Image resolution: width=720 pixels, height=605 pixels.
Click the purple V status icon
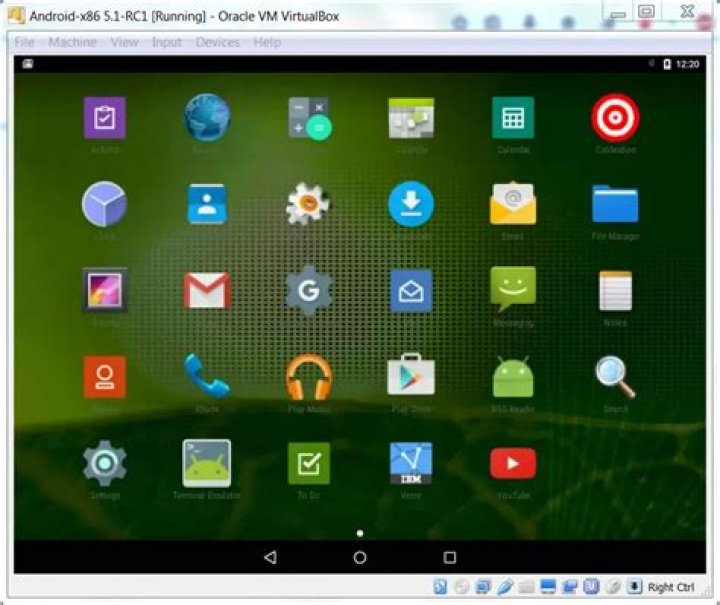point(591,586)
